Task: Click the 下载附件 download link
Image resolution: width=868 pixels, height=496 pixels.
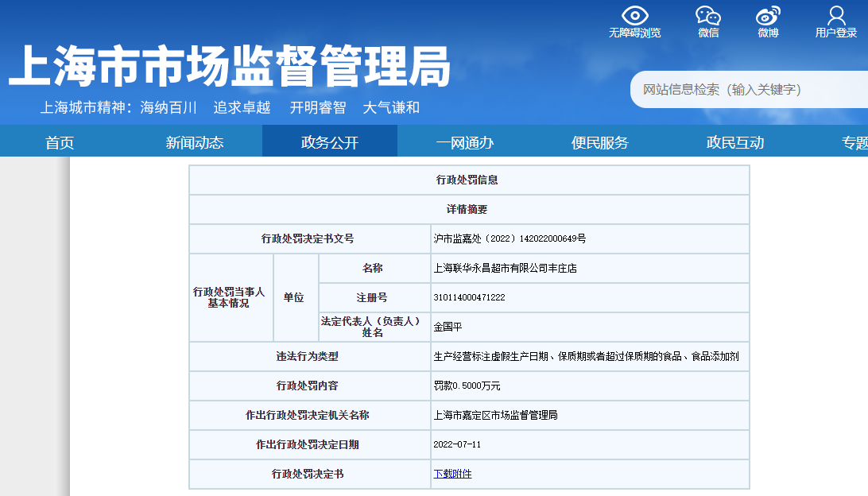Action: point(452,474)
